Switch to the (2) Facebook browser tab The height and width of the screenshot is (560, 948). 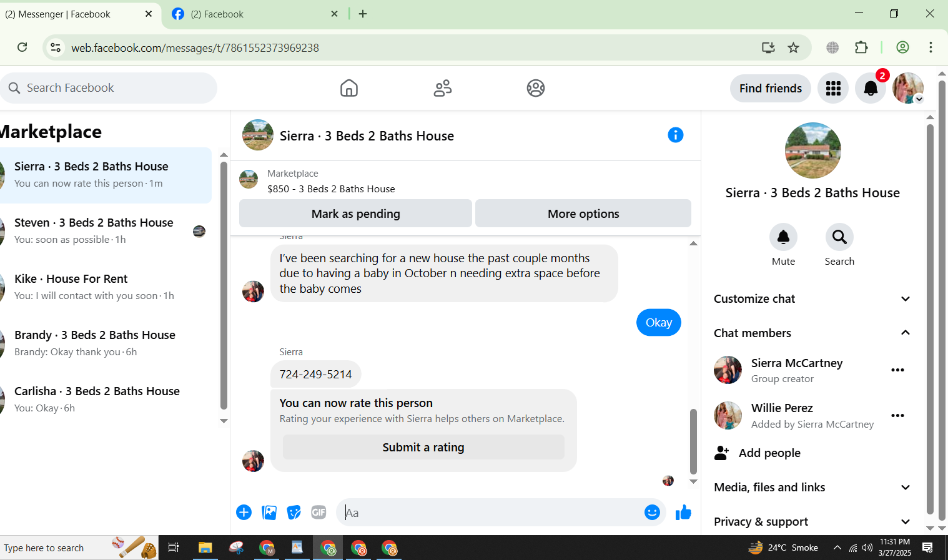click(x=255, y=14)
